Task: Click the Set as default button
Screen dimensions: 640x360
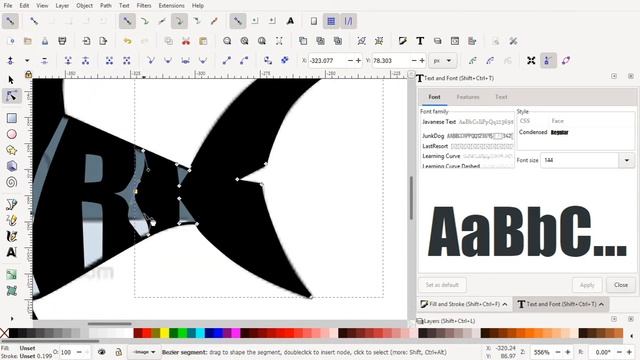Action: coord(442,285)
